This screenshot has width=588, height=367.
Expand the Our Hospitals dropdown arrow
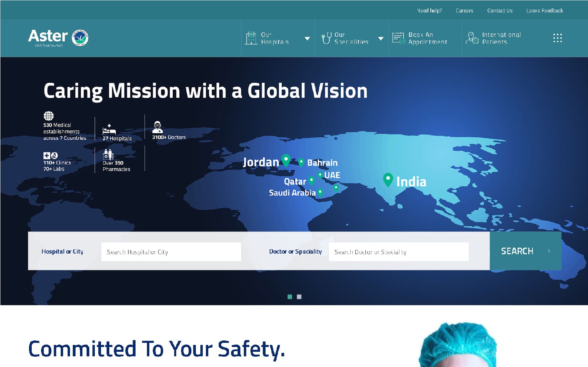(307, 39)
